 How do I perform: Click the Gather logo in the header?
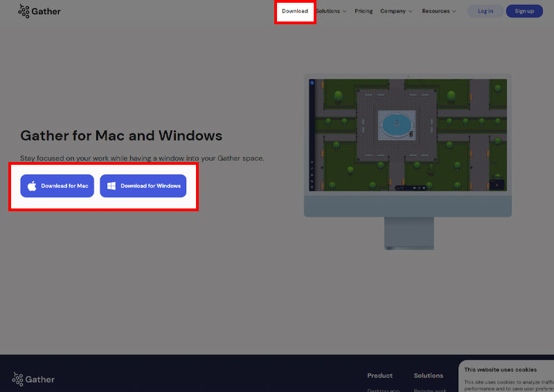click(x=39, y=11)
